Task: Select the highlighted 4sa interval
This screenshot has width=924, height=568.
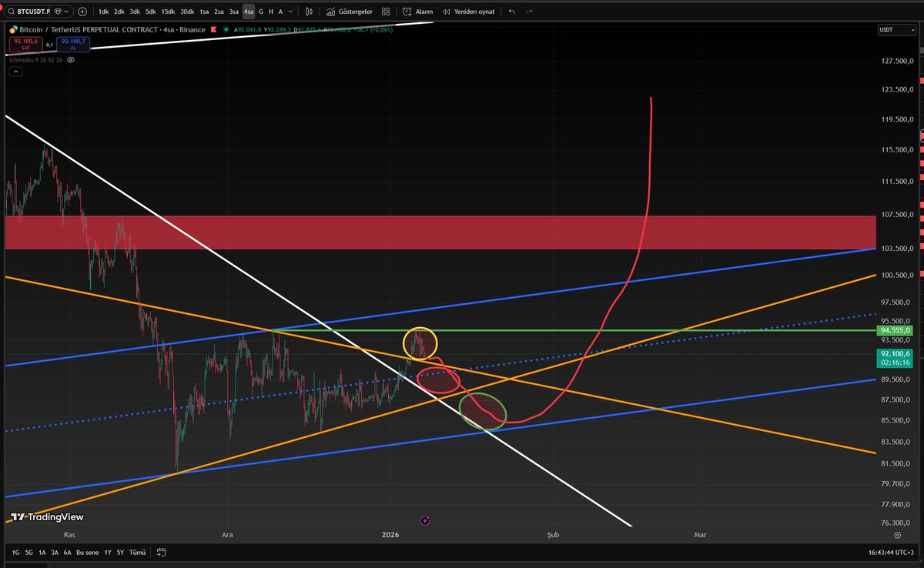Action: [249, 12]
